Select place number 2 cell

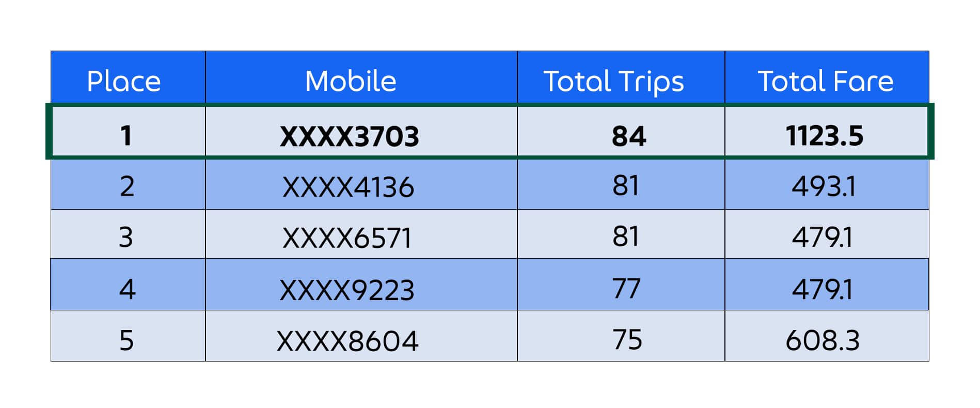128,184
